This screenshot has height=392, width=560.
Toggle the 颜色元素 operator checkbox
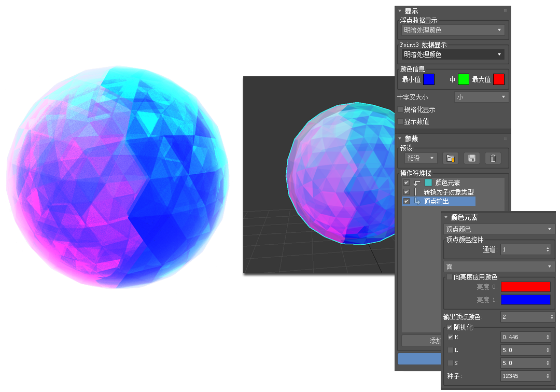(407, 183)
